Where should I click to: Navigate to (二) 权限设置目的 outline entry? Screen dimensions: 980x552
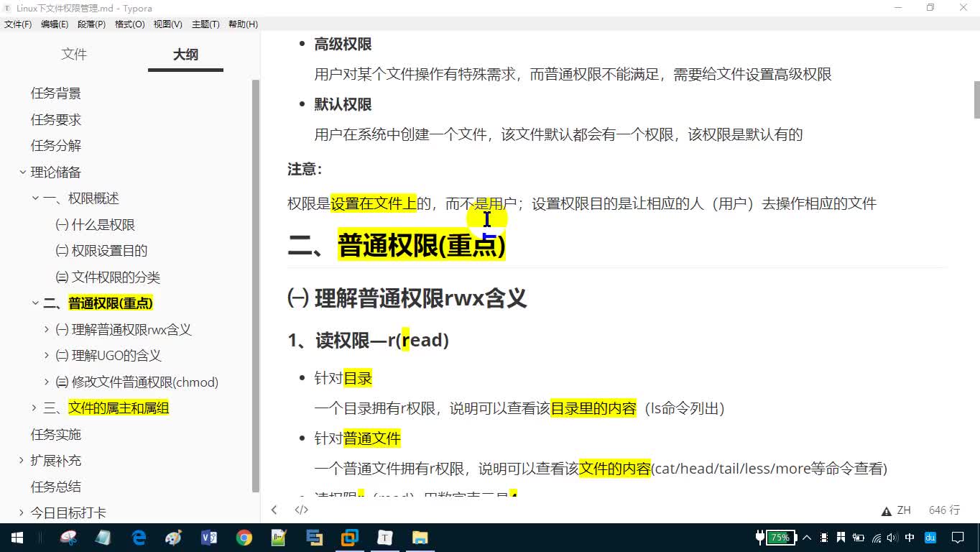point(101,251)
